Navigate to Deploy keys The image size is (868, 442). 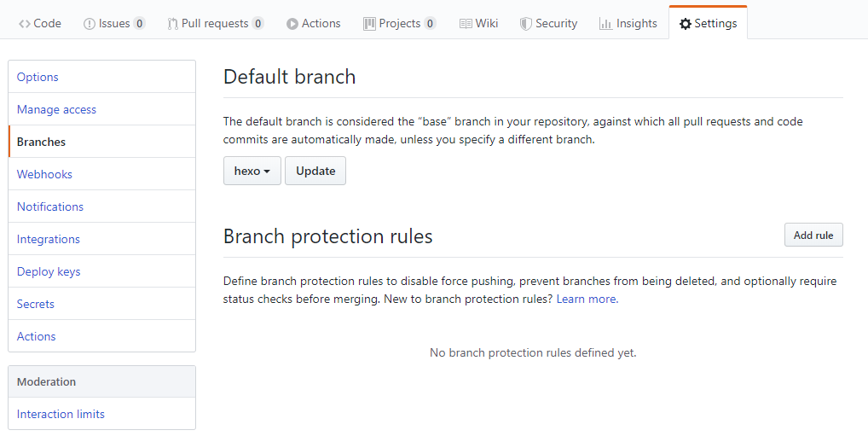(x=49, y=271)
